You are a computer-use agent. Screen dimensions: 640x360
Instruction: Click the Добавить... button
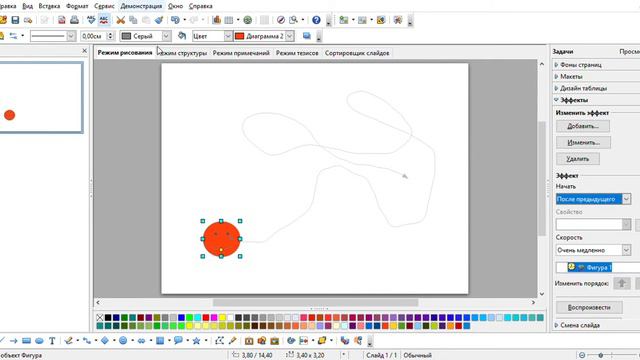[583, 126]
